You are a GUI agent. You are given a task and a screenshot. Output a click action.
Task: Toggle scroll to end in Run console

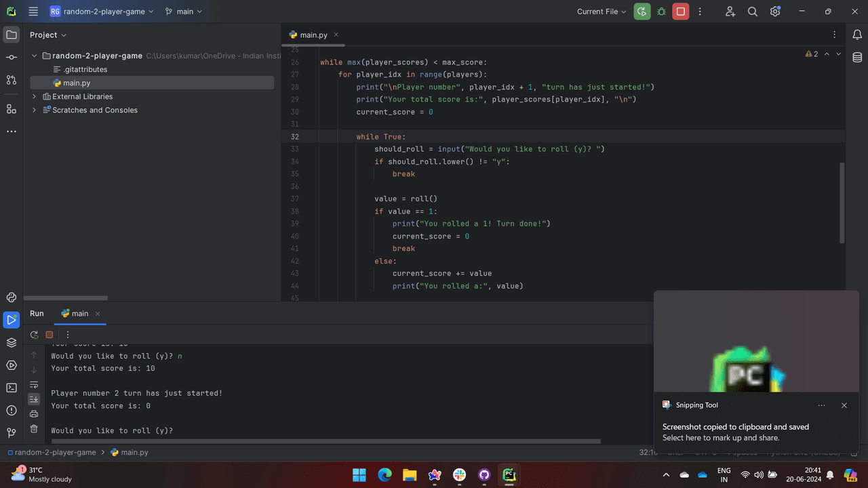34,399
